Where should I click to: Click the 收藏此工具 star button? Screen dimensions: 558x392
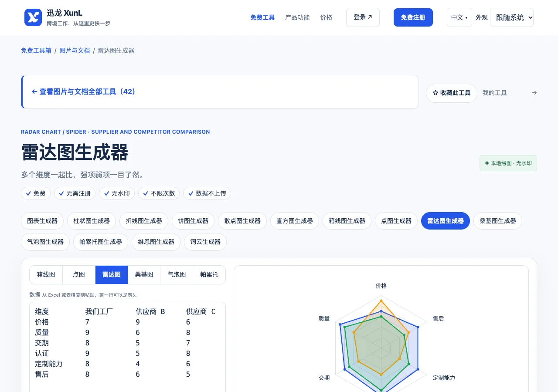pos(451,93)
